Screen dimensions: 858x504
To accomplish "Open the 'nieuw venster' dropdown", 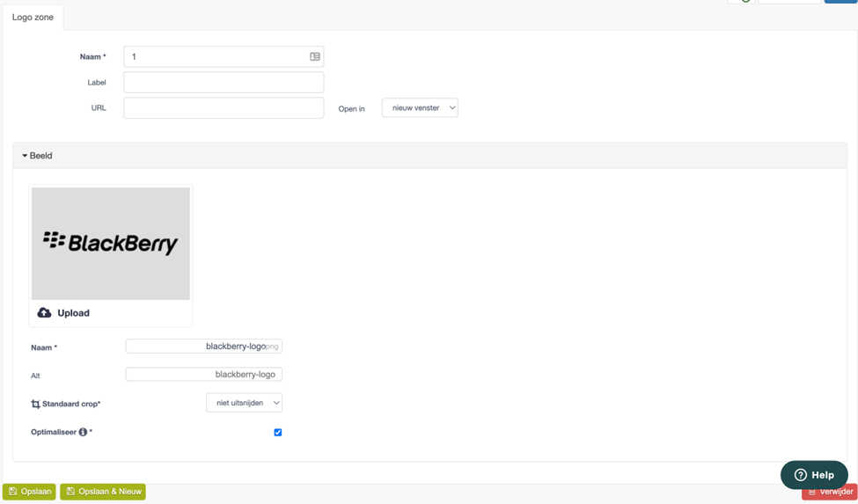I will (x=420, y=107).
